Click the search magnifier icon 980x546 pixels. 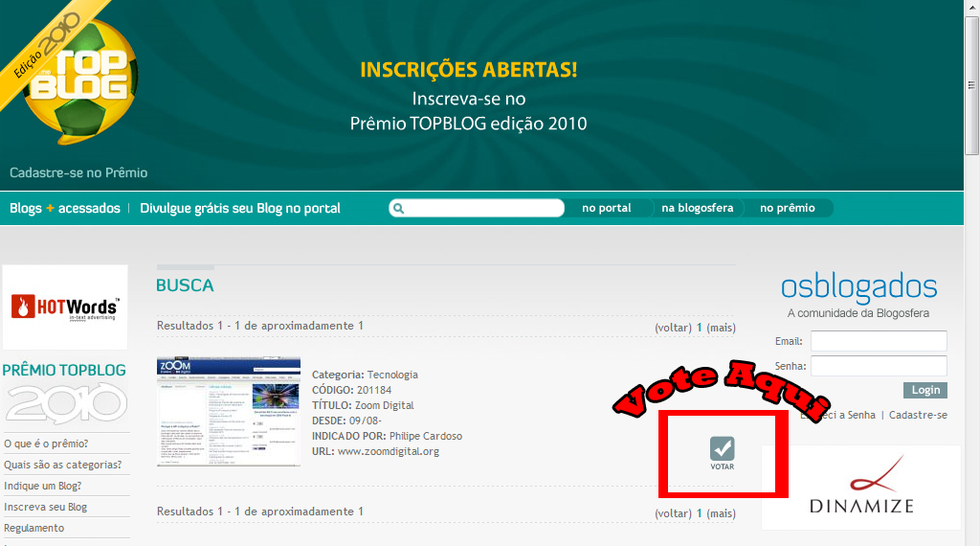(x=399, y=208)
